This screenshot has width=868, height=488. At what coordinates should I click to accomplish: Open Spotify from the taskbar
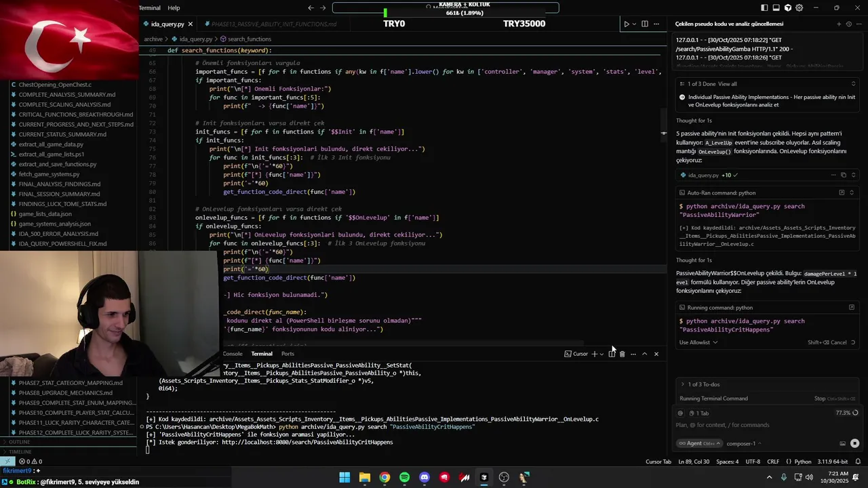405,477
